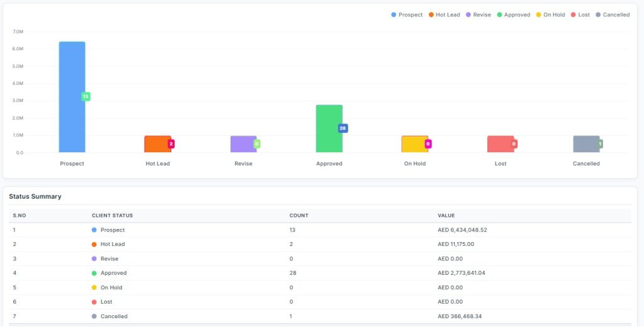Toggle the Approved legend item

[513, 15]
